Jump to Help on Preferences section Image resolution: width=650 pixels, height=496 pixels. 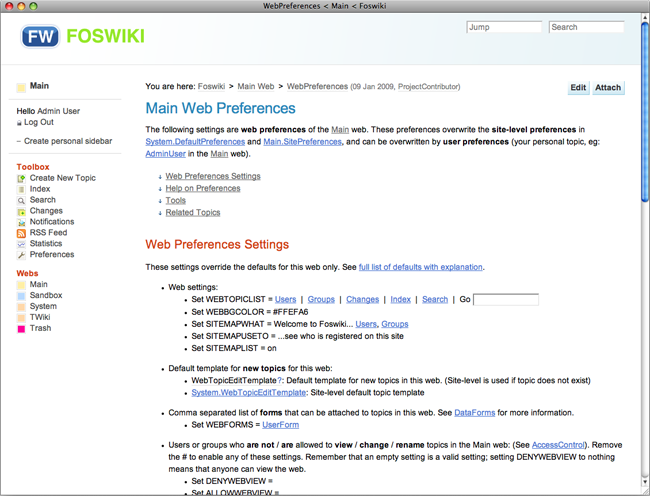click(203, 188)
